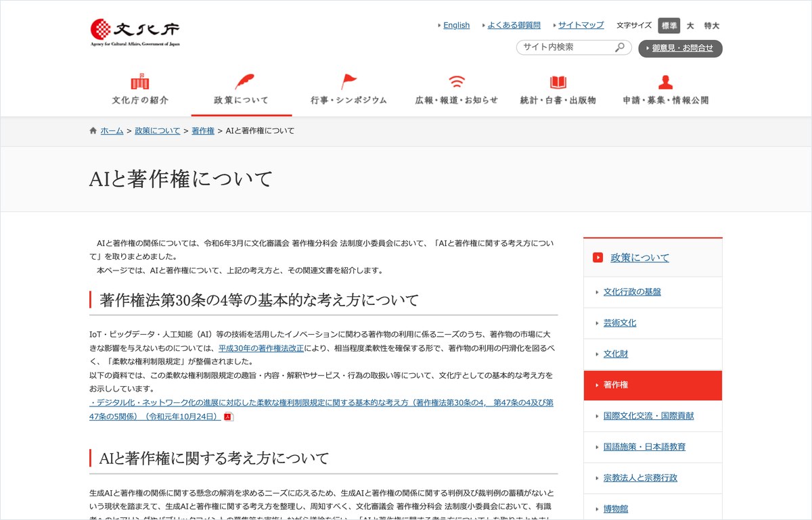This screenshot has height=520, width=812.
Task: Open よくある御質問 link
Action: [x=514, y=25]
